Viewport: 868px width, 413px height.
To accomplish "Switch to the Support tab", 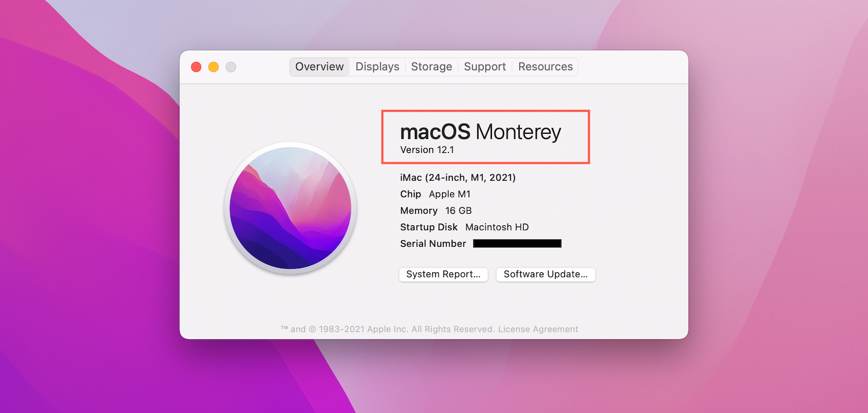I will point(485,67).
